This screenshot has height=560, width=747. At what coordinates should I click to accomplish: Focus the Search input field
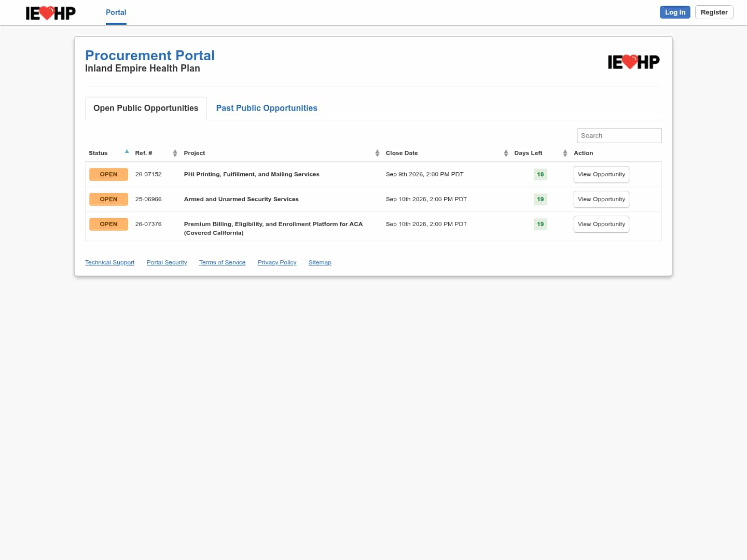(x=619, y=135)
